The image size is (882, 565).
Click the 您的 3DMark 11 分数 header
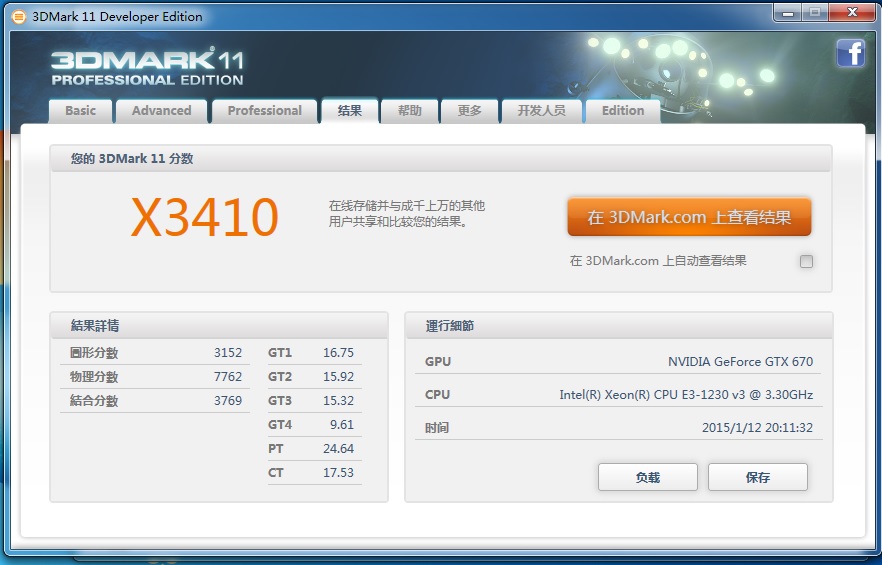(x=441, y=159)
